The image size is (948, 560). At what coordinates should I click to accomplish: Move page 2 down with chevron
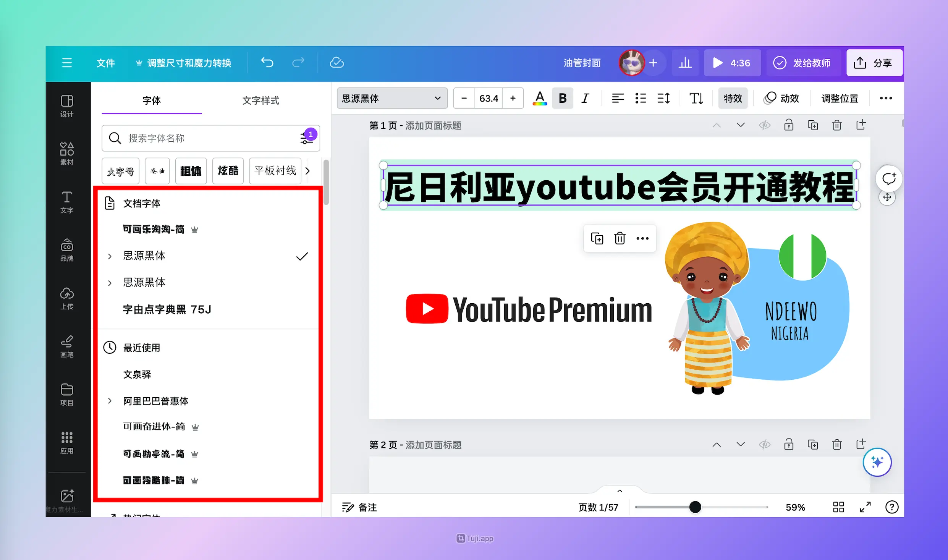(x=741, y=445)
